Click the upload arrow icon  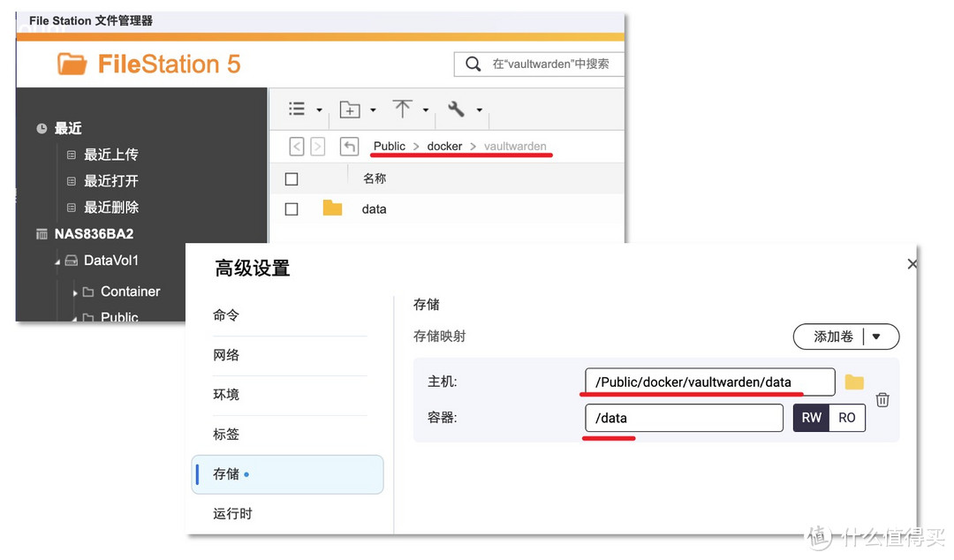tap(403, 109)
